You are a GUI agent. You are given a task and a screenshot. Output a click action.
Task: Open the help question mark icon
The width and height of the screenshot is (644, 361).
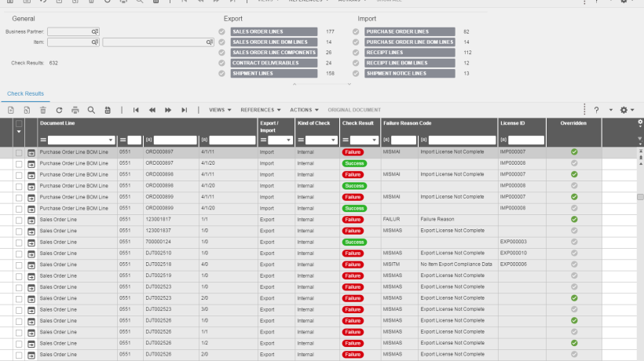pos(596,110)
